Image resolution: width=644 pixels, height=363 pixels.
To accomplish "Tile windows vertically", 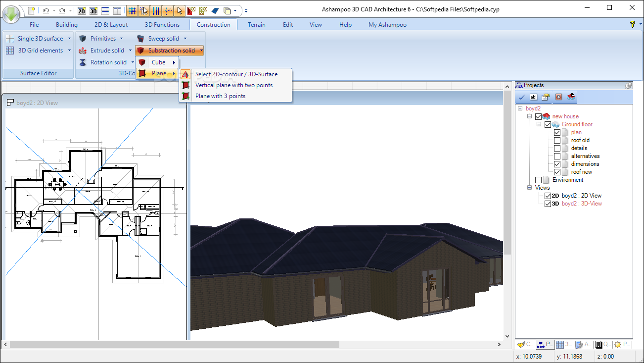I will (117, 10).
